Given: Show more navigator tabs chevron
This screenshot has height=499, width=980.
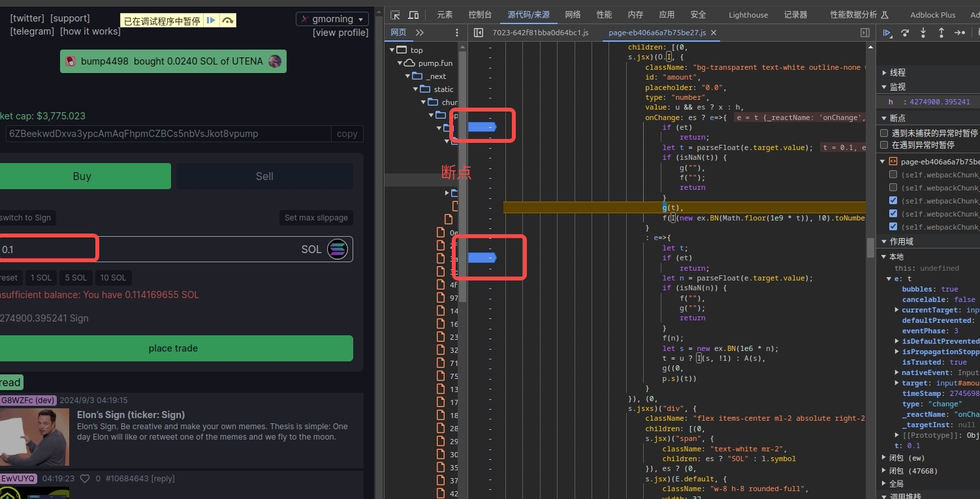Looking at the screenshot, I should [419, 33].
